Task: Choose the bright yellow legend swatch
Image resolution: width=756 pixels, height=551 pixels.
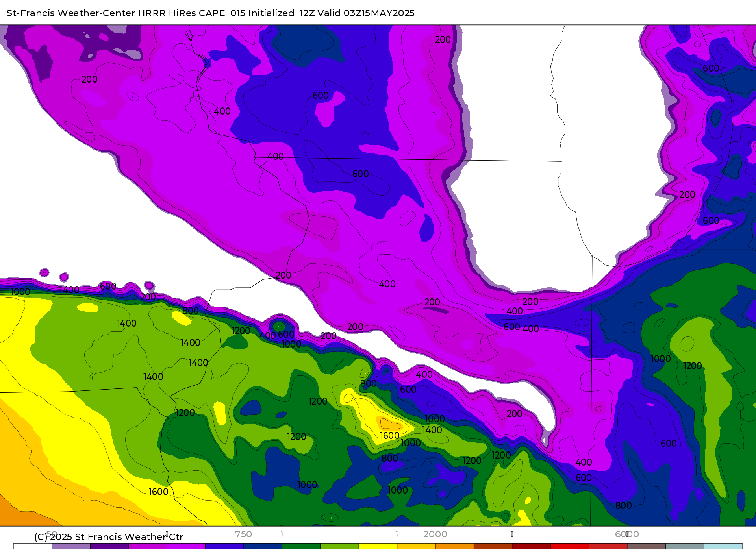Action: [378, 546]
